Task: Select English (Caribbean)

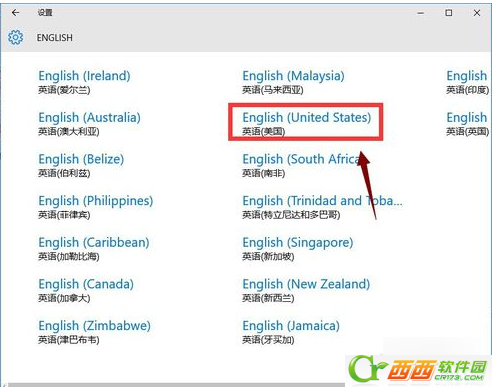Action: coord(94,248)
